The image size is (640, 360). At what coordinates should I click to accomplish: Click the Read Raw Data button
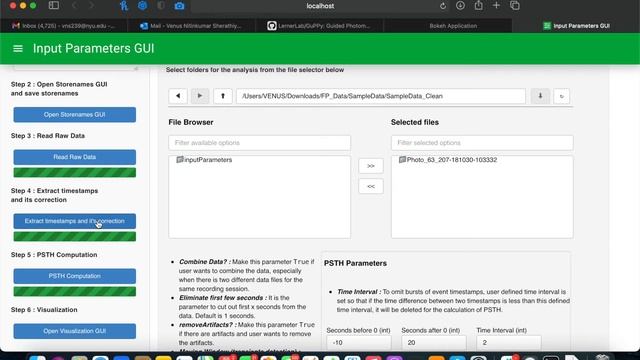(x=75, y=157)
